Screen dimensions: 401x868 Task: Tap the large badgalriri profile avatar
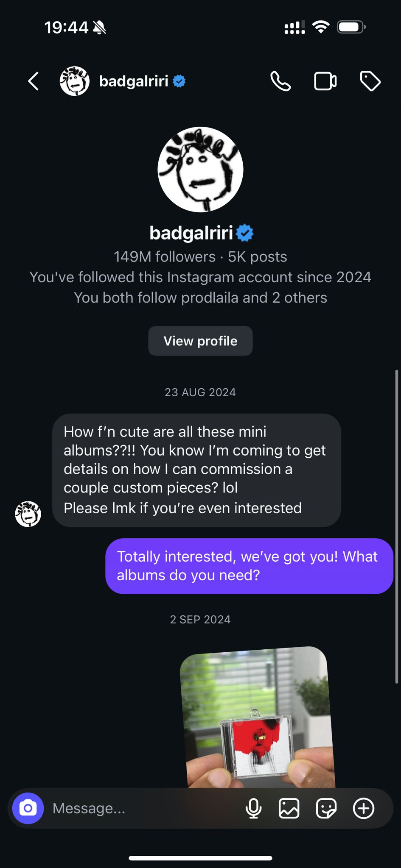pyautogui.click(x=200, y=170)
